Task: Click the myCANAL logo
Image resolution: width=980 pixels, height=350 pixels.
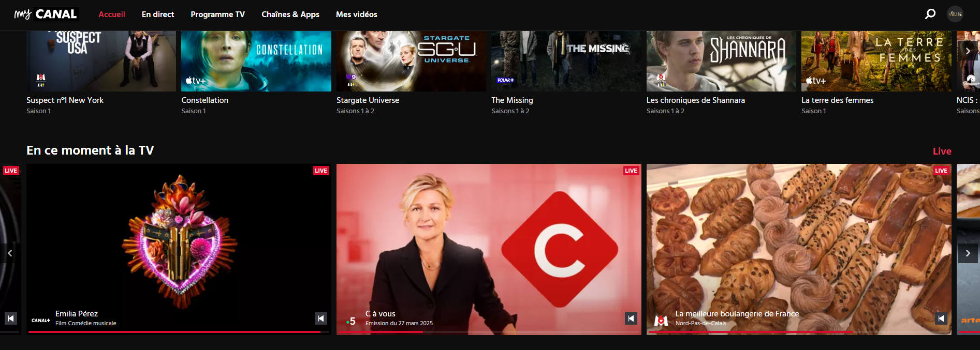Action: [x=46, y=14]
